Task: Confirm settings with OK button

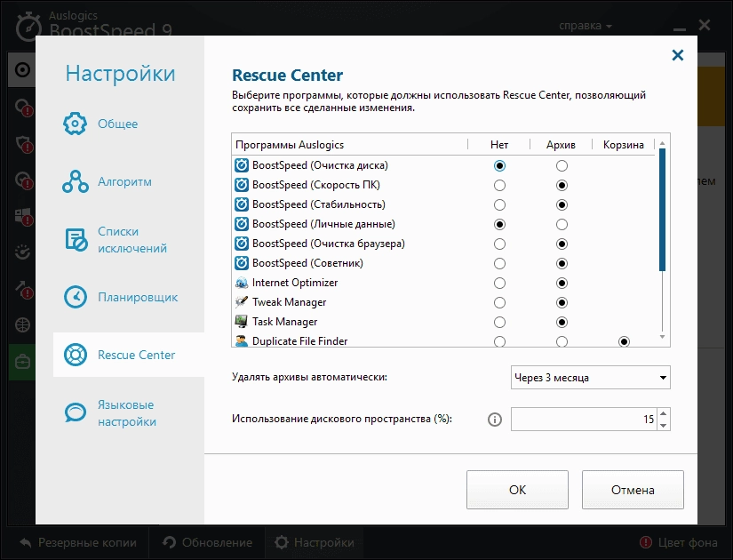Action: pyautogui.click(x=517, y=490)
